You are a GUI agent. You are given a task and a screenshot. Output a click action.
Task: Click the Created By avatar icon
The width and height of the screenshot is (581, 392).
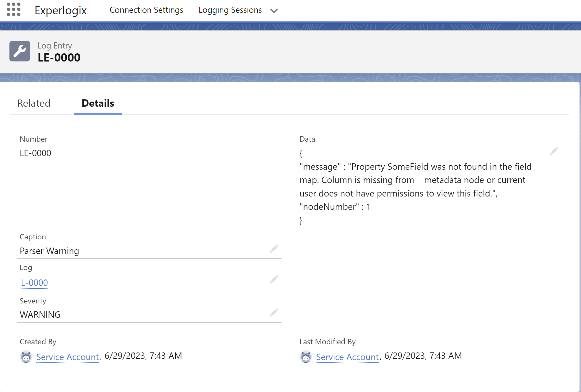tap(26, 357)
